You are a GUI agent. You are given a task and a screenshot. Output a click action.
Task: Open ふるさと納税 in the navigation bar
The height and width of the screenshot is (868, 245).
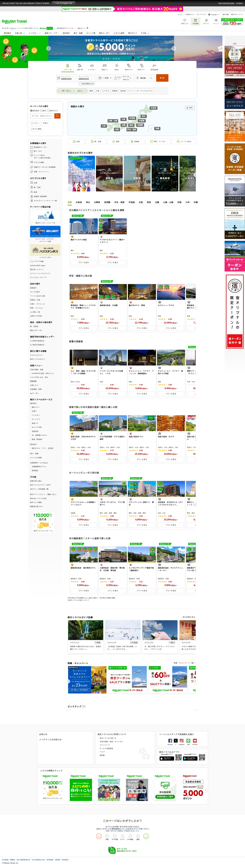coord(119,33)
